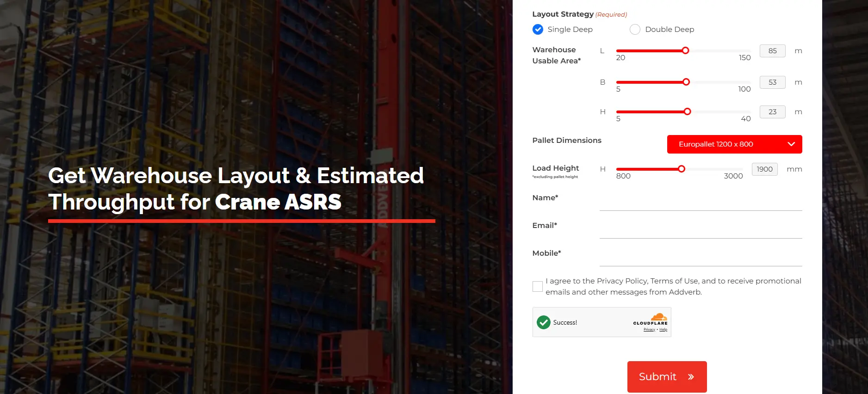Click the Submit button
Viewport: 868px width, 394px height.
tap(667, 377)
